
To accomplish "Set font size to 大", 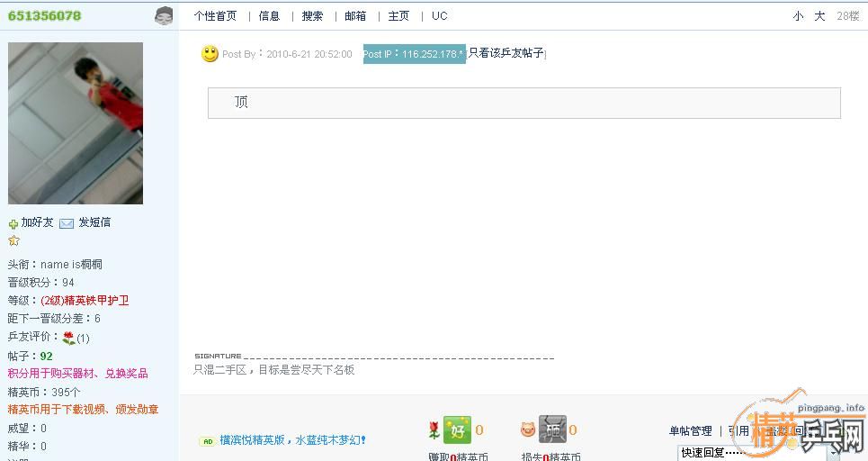I will [x=819, y=16].
